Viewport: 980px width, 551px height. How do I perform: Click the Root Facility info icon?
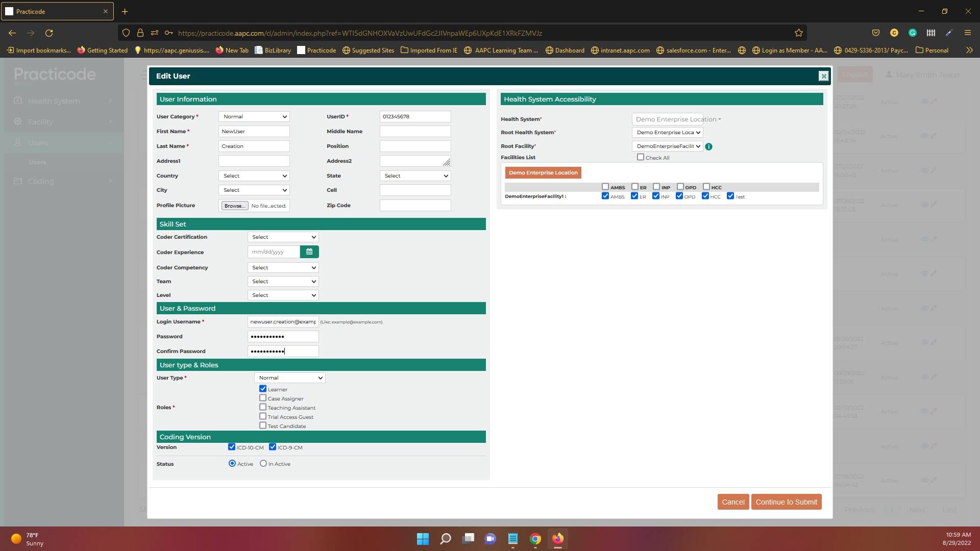708,146
